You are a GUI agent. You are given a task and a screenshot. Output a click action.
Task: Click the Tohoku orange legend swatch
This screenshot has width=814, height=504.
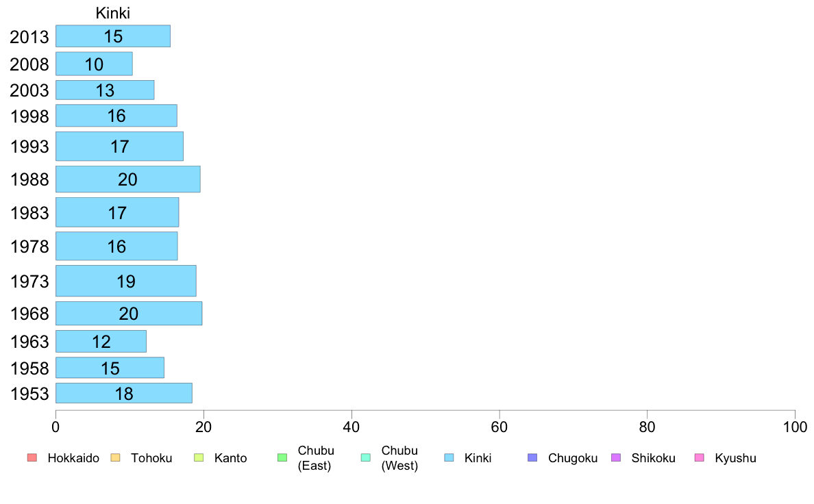[115, 457]
